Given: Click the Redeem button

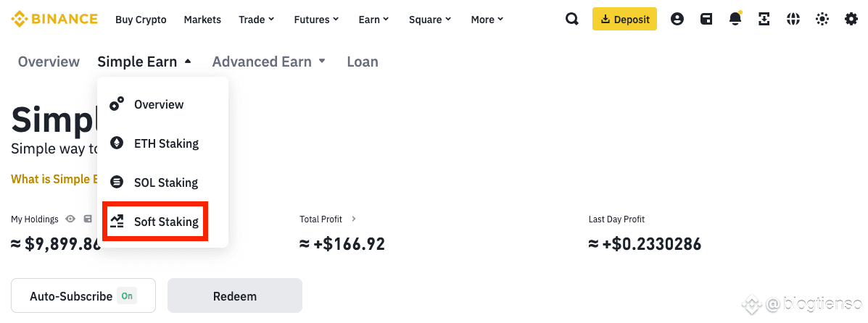Looking at the screenshot, I should (235, 296).
